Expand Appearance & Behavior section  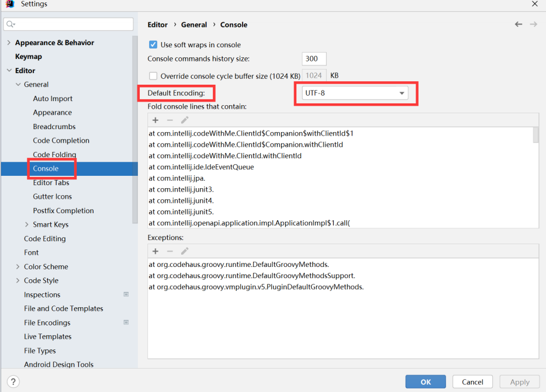click(x=9, y=43)
